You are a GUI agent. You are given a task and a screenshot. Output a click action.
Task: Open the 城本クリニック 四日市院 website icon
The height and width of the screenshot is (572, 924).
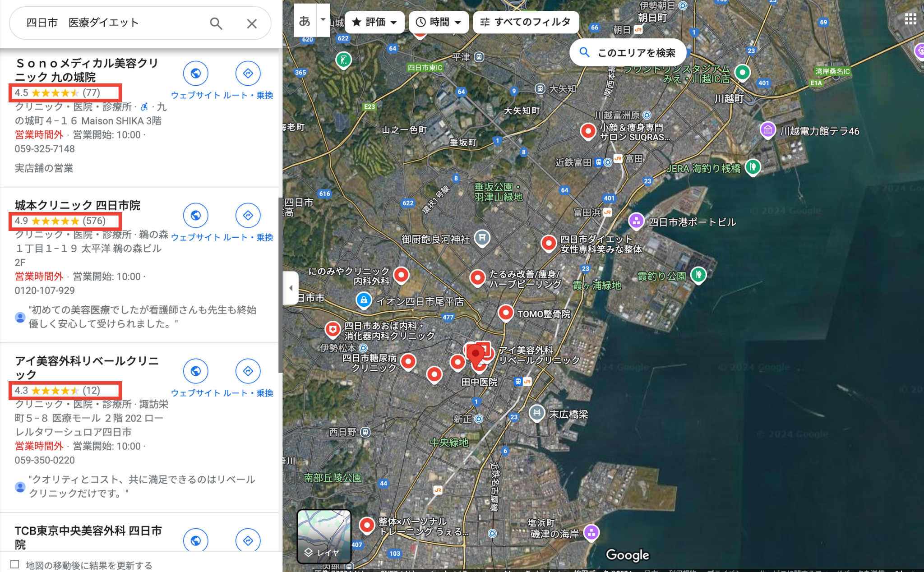(195, 216)
